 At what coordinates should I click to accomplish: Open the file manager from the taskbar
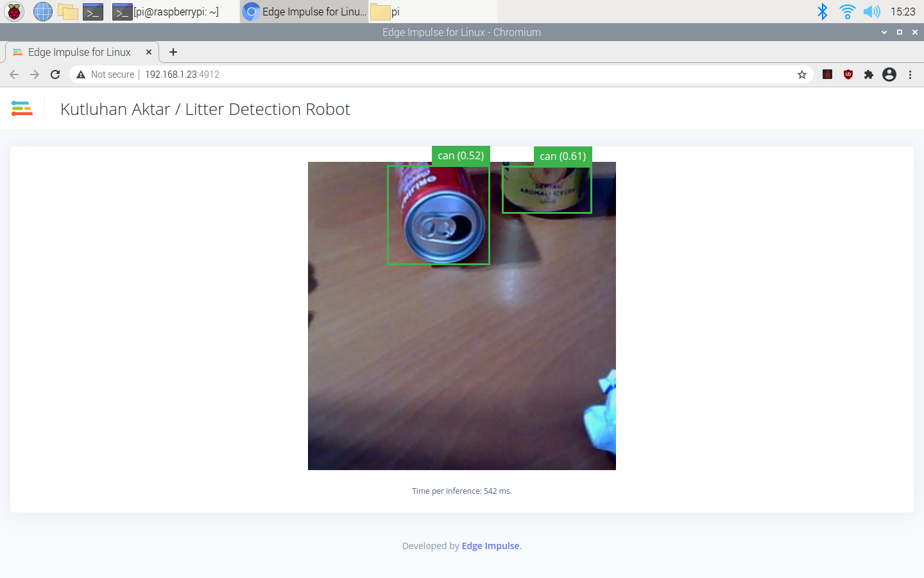pyautogui.click(x=67, y=11)
